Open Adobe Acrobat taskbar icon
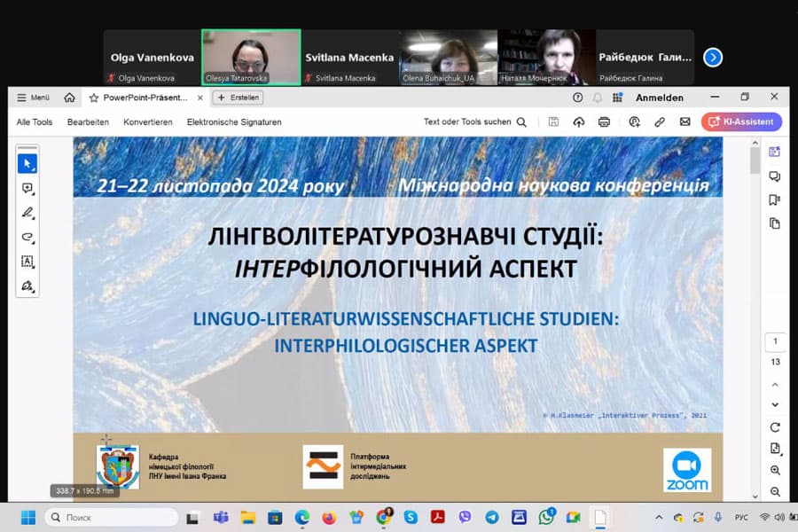 tap(438, 517)
